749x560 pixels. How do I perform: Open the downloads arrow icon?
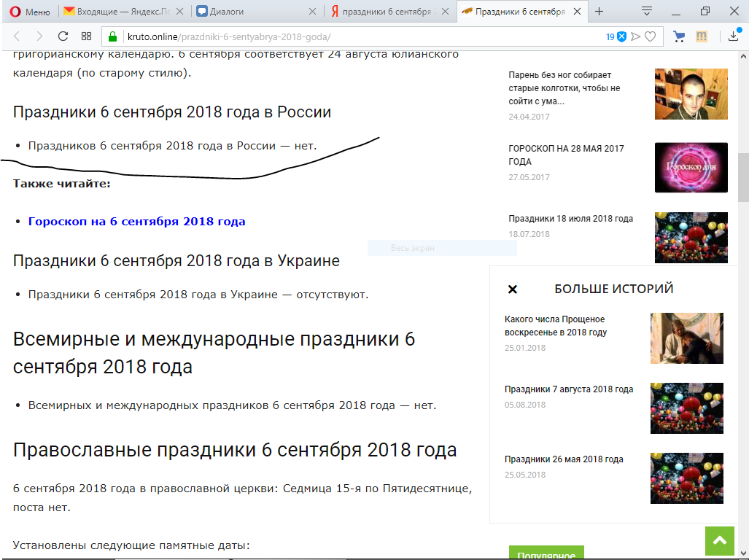(x=734, y=36)
